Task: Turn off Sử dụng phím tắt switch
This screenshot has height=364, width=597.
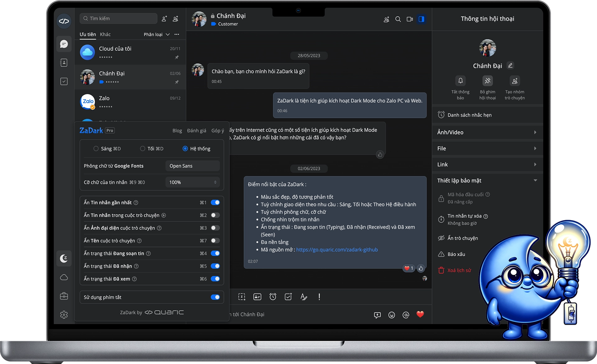Action: tap(215, 297)
